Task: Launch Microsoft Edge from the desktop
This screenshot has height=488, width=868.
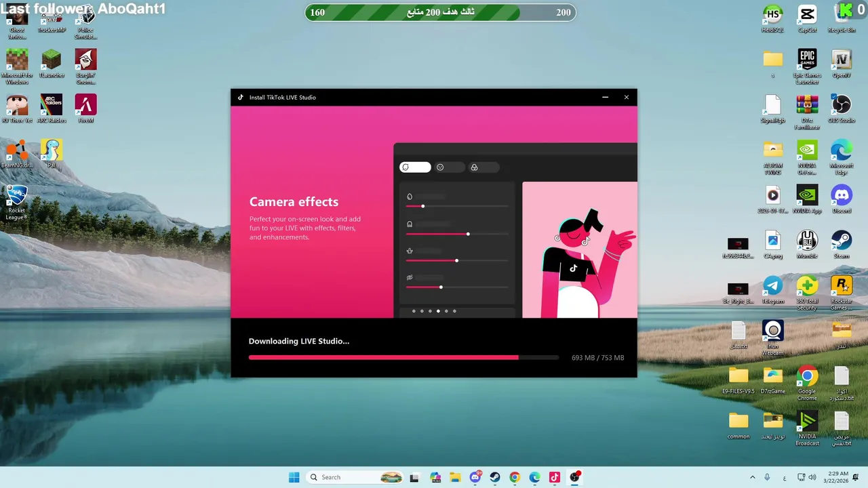Action: pos(842,157)
